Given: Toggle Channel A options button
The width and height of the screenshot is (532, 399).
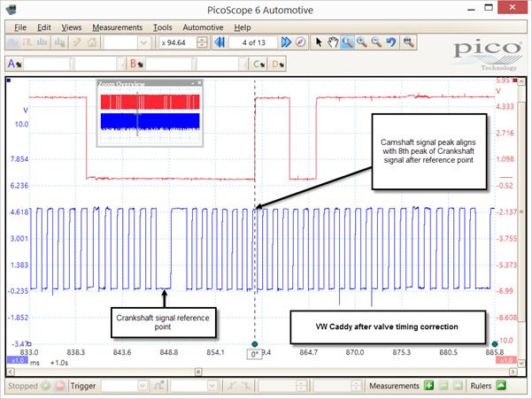Looking at the screenshot, I should 14,64.
